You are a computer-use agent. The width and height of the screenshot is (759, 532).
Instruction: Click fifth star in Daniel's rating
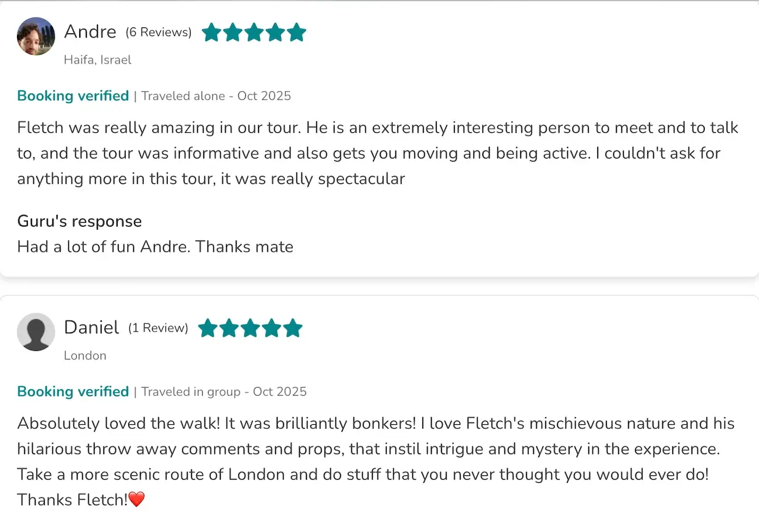pos(292,329)
